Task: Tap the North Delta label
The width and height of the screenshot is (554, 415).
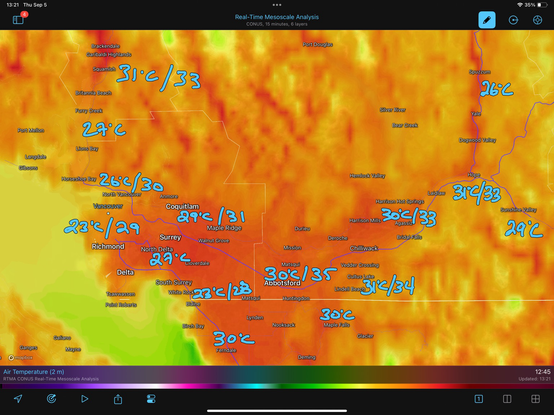Action: tap(157, 249)
